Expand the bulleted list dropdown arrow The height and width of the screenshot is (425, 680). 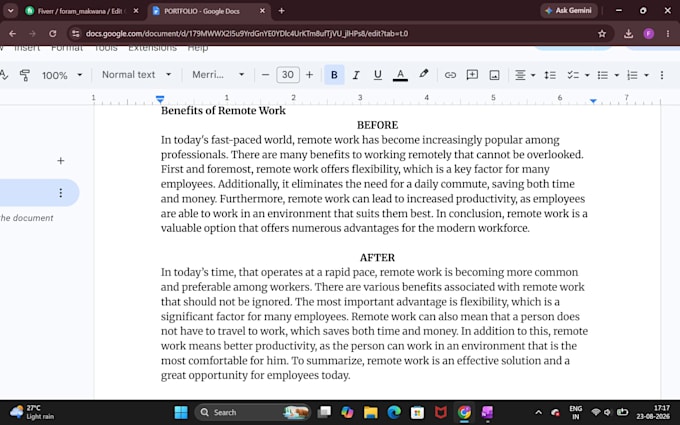click(617, 75)
